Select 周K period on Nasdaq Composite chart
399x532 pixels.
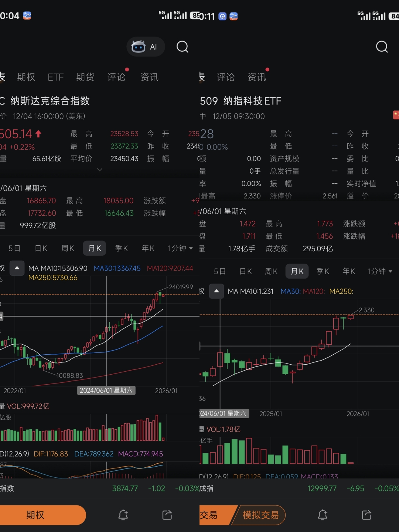click(68, 248)
